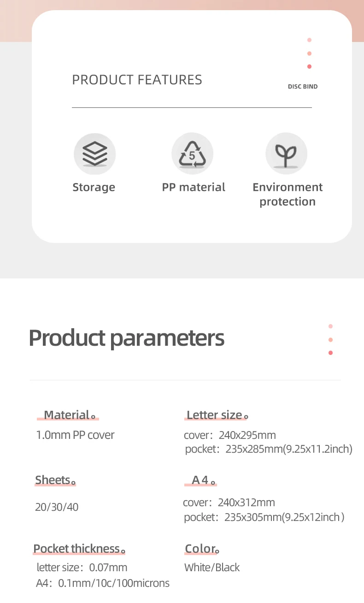Click the Material parameter heading

[x=67, y=415]
